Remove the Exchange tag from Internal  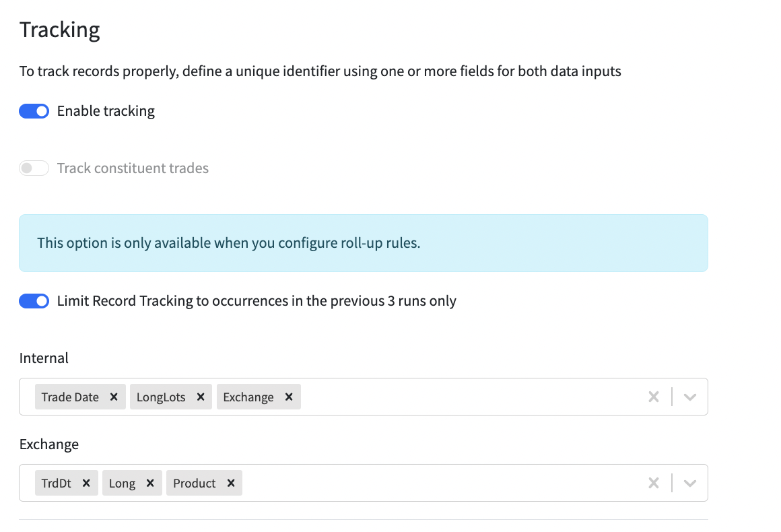click(x=289, y=397)
